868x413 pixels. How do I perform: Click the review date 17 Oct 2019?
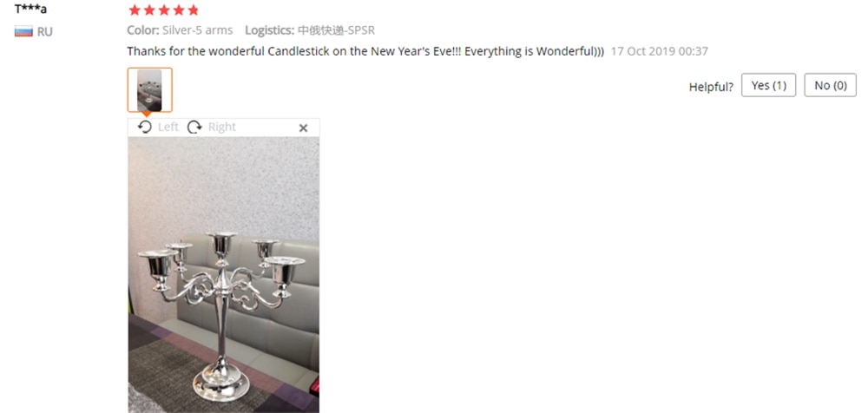660,51
